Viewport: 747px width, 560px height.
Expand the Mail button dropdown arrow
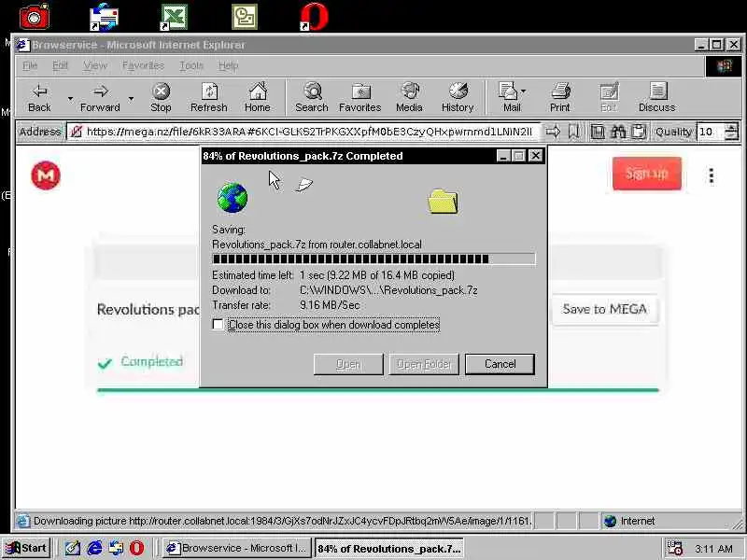tap(524, 91)
